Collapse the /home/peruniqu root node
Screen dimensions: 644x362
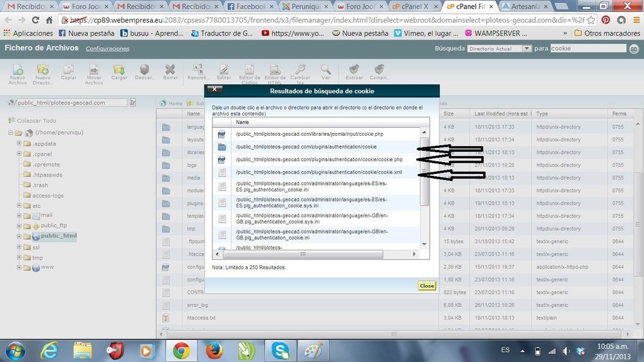[x=11, y=133]
